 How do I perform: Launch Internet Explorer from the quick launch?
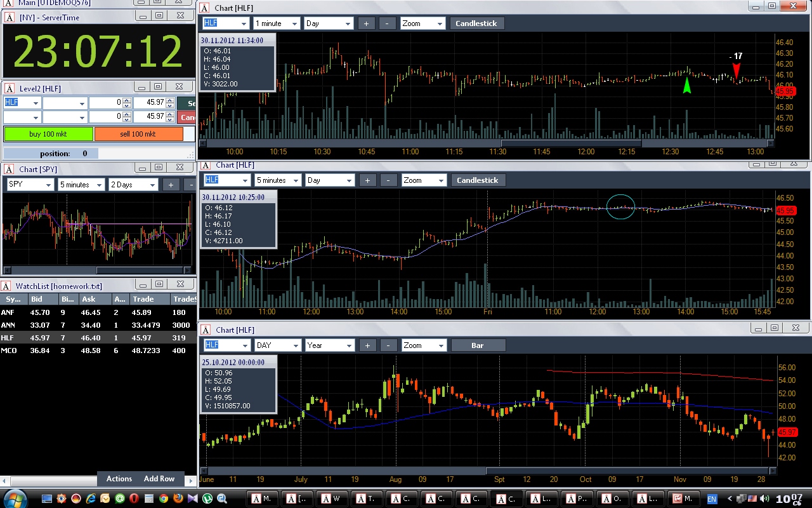click(x=91, y=498)
